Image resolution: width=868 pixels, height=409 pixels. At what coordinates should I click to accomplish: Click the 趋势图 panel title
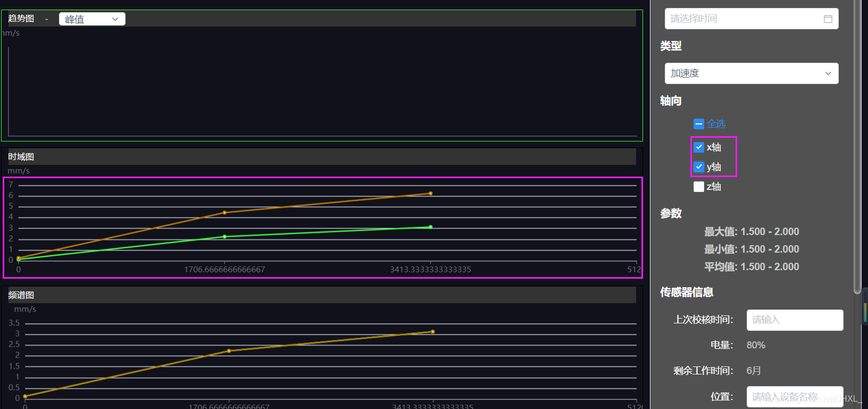[x=21, y=19]
